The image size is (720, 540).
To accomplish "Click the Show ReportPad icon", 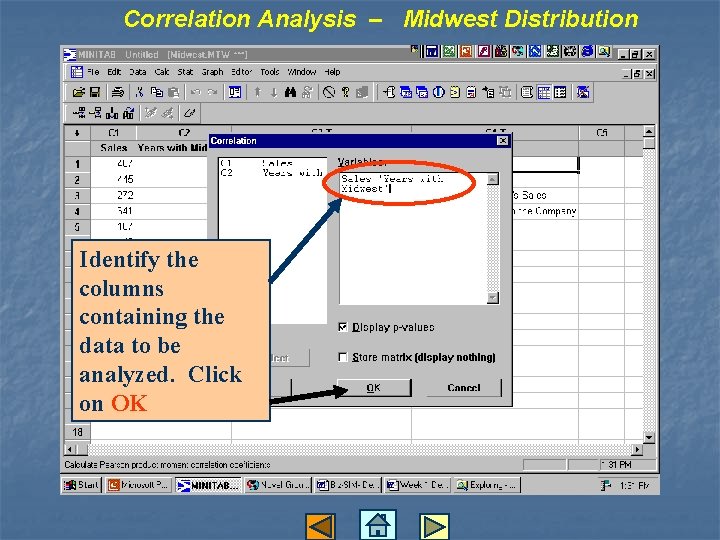I will pos(471,92).
